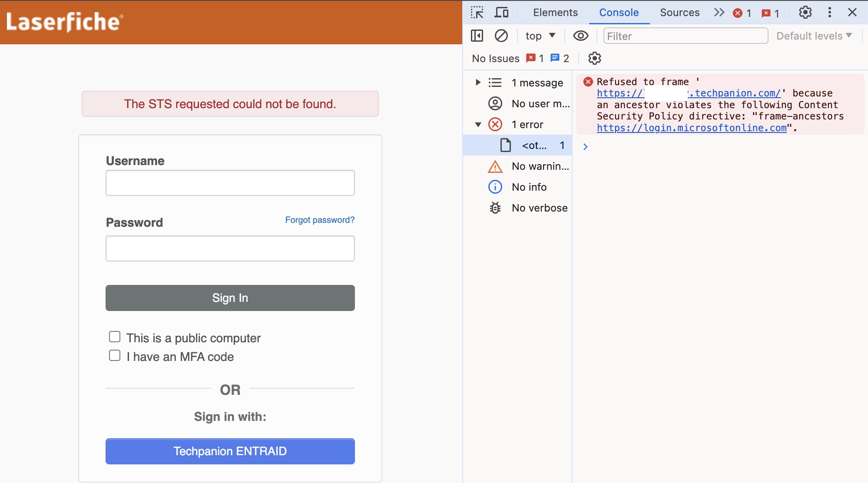The height and width of the screenshot is (483, 868).
Task: Click the console Filter field
Action: (x=686, y=36)
